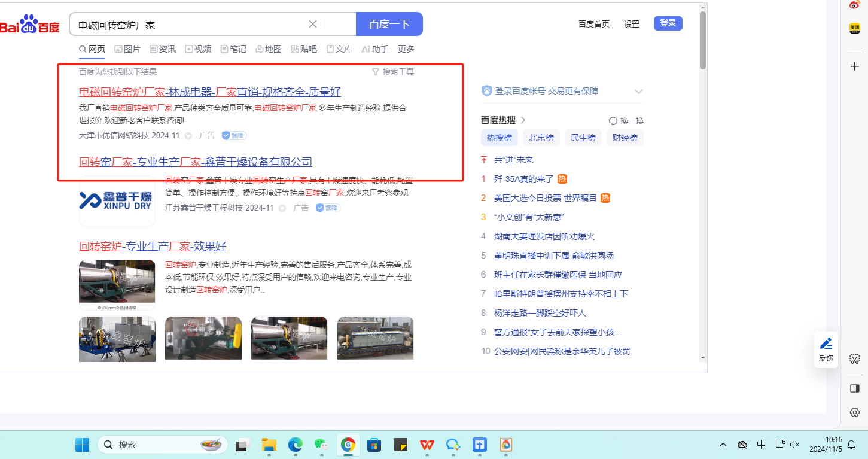
Task: Open the Meituan sidebar app
Action: [x=855, y=28]
